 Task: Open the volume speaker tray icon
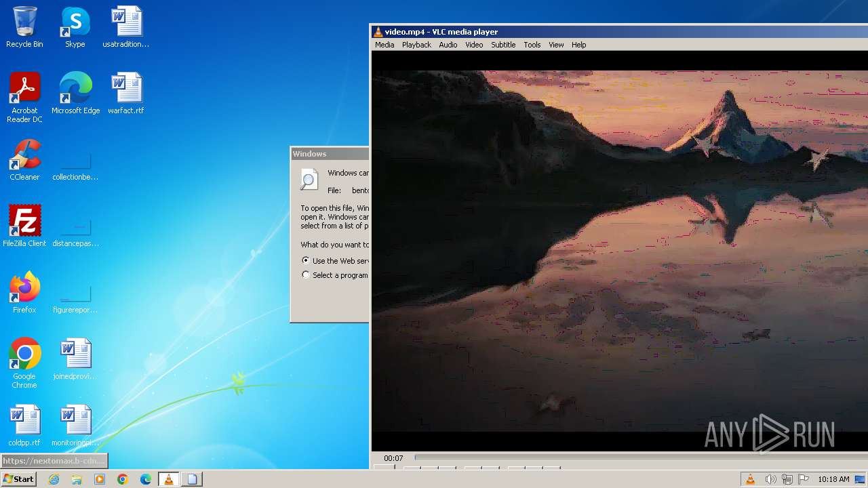coord(770,479)
